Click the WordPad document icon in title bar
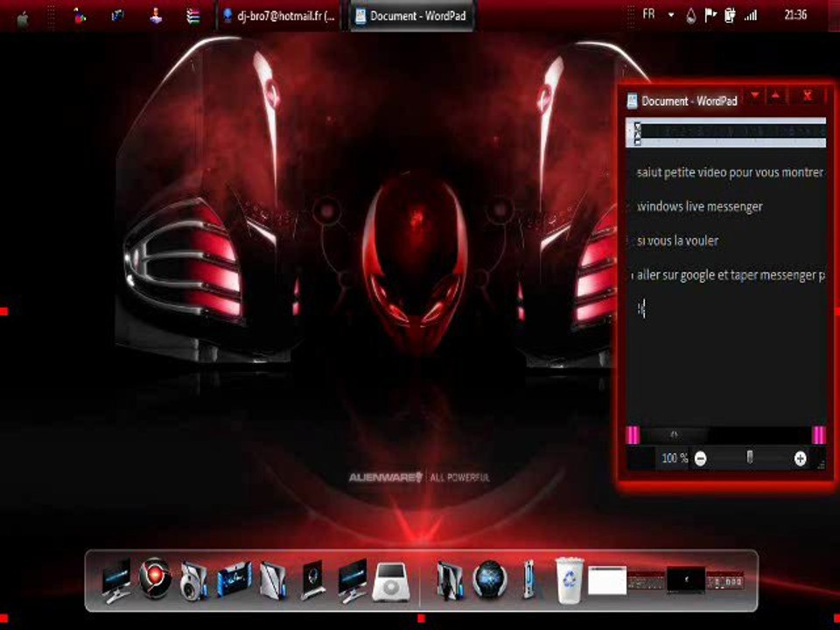Image resolution: width=840 pixels, height=630 pixels. pos(632,101)
